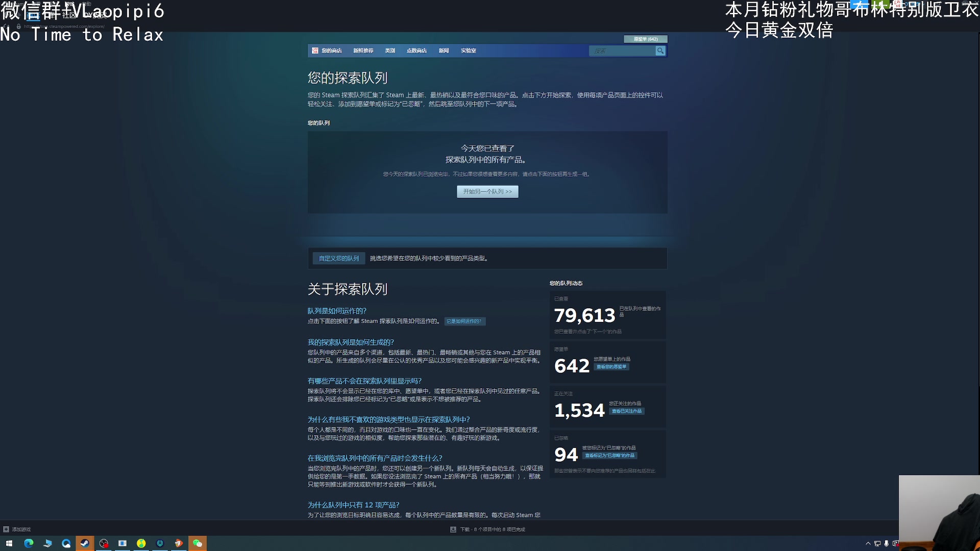
Task: Open the downloads status 下载 - 8 个项目
Action: pyautogui.click(x=493, y=529)
